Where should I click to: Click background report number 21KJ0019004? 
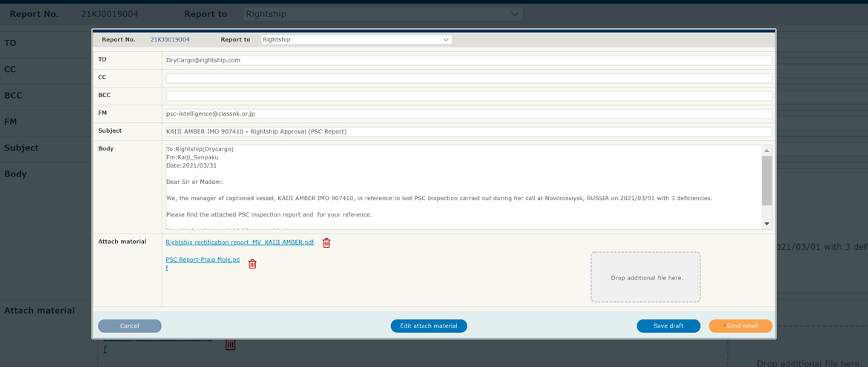(110, 14)
